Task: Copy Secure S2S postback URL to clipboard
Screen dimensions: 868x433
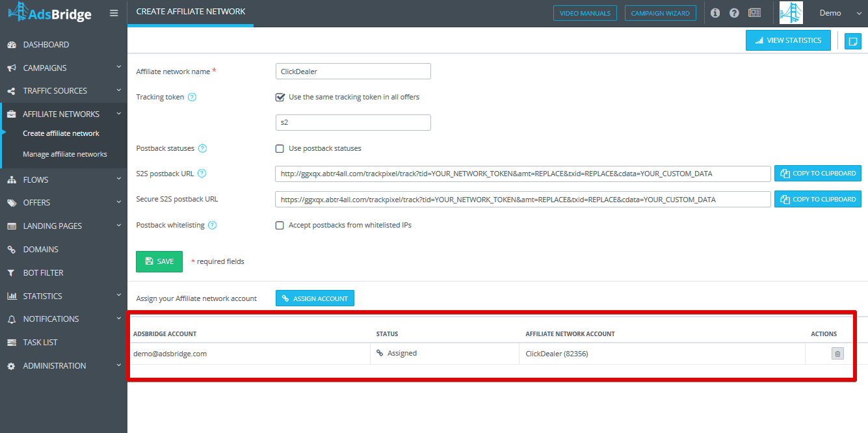Action: point(818,200)
